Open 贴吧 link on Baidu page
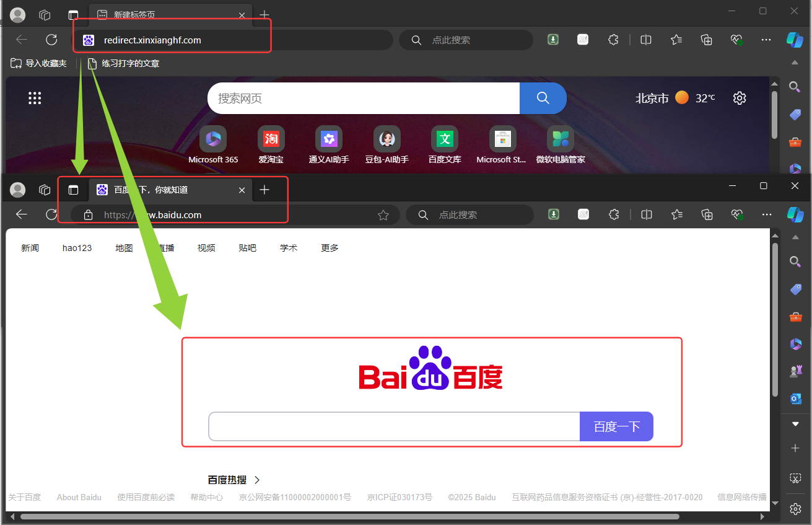This screenshot has width=812, height=525. pyautogui.click(x=247, y=248)
